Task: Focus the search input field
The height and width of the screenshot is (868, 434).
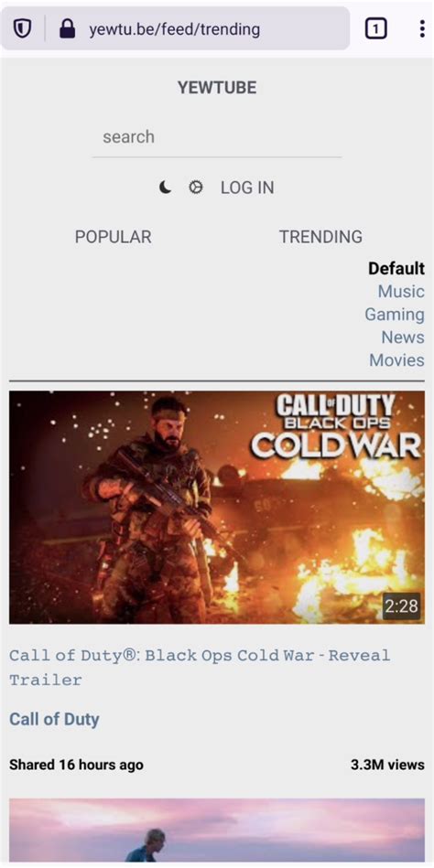Action: (217, 137)
